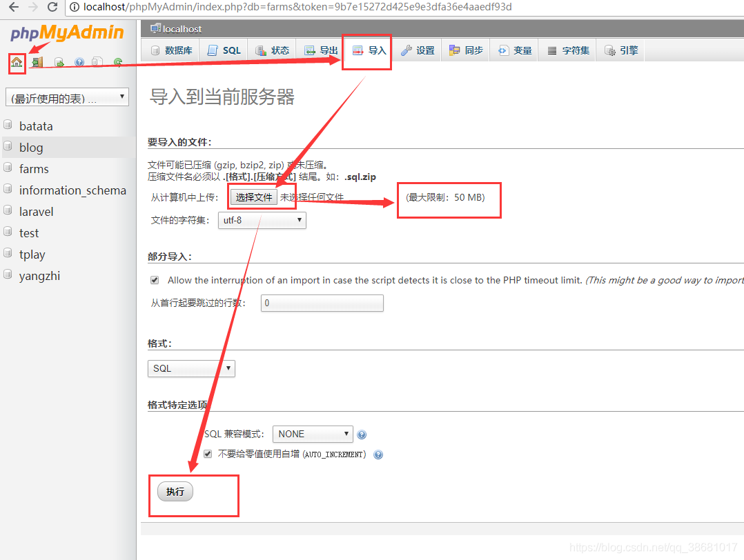Image resolution: width=744 pixels, height=560 pixels.
Task: Select the farms database
Action: pos(34,169)
